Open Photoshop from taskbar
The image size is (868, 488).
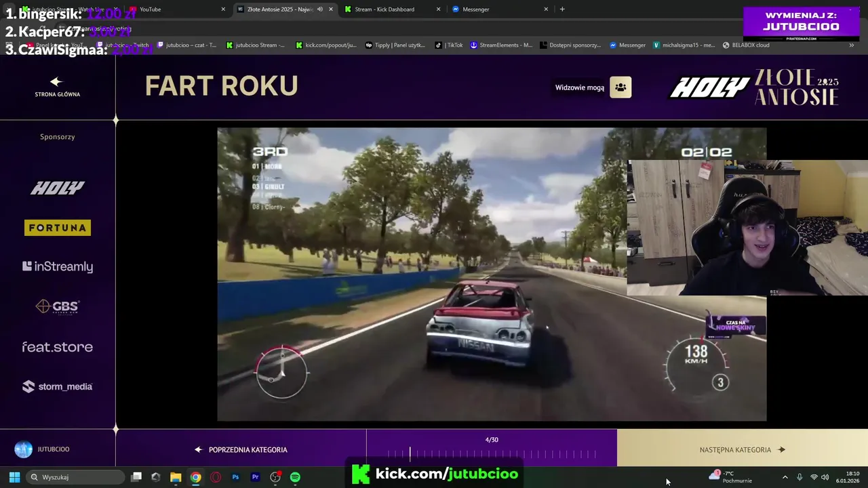click(x=235, y=477)
